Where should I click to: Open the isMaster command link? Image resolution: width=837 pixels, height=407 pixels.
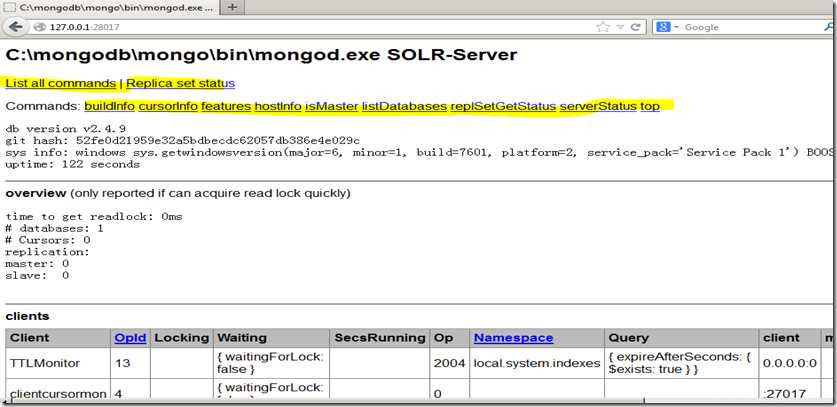(x=331, y=106)
